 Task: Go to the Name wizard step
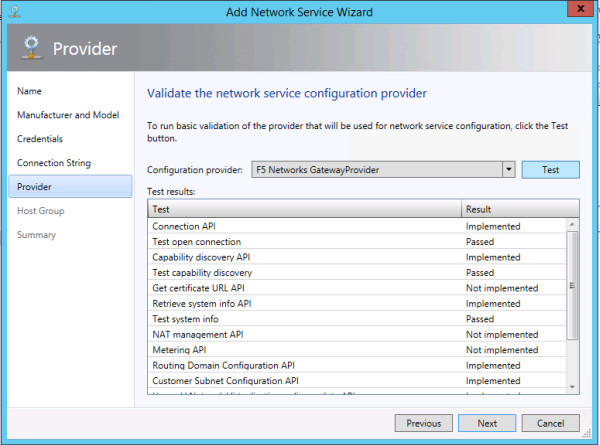coord(29,91)
